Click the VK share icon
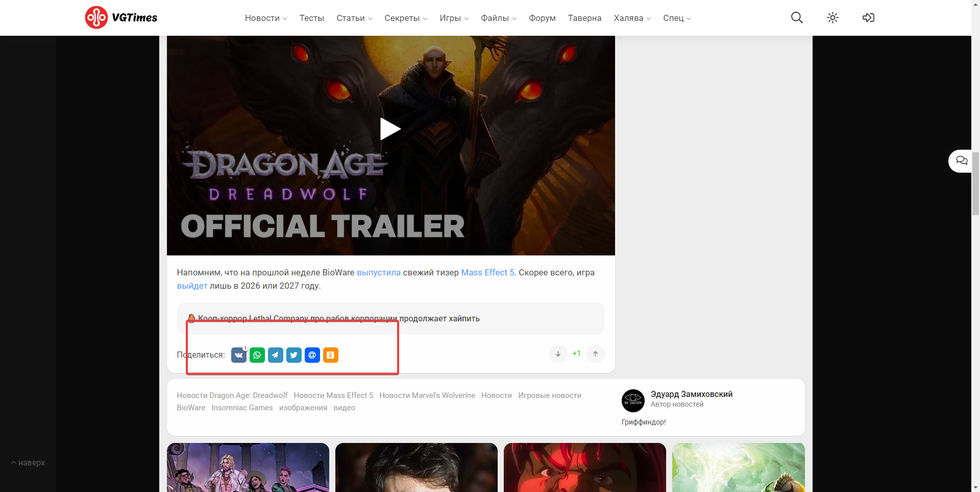The image size is (980, 492). point(238,355)
